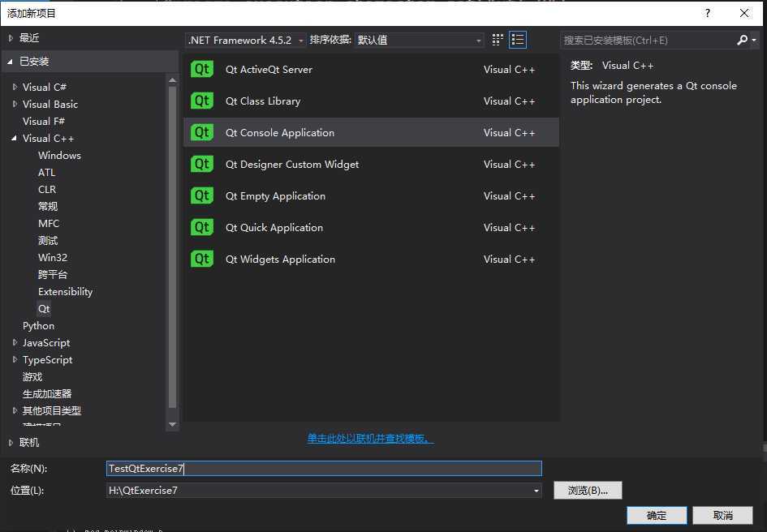The image size is (767, 532).
Task: Collapse the Visual C++ node
Action: pos(14,138)
